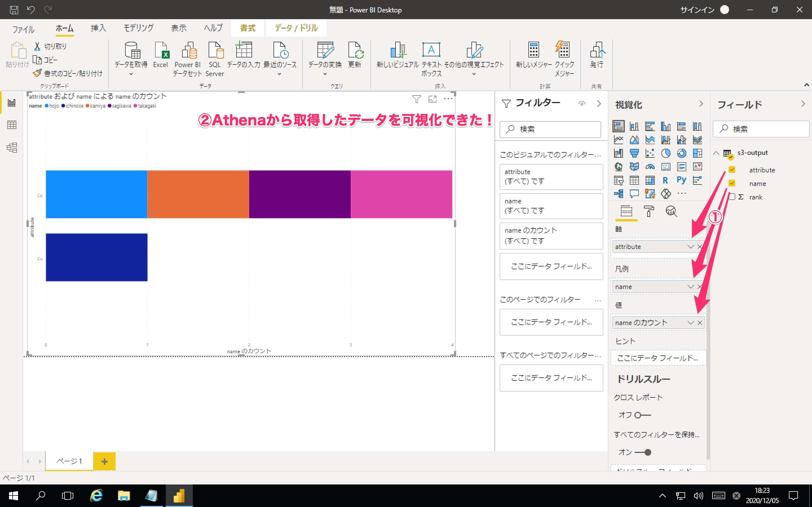Image resolution: width=812 pixels, height=507 pixels.
Task: Select the pie chart visualization icon
Action: [x=666, y=153]
